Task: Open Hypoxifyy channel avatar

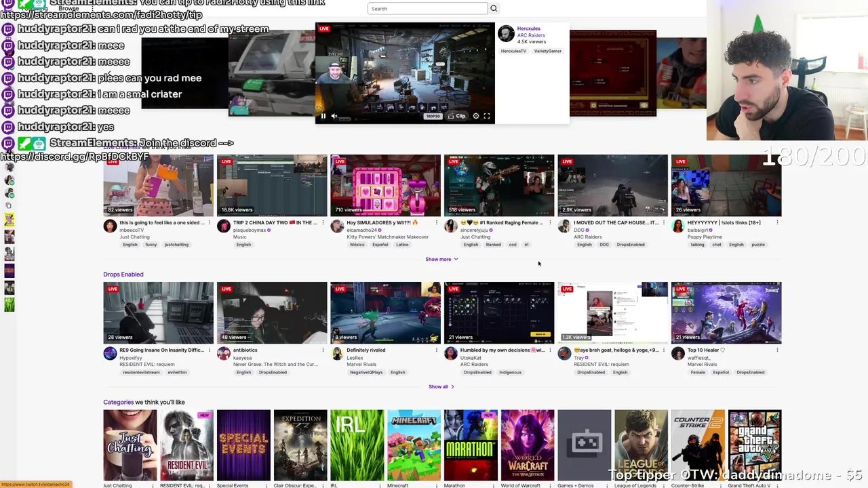Action: pos(110,354)
